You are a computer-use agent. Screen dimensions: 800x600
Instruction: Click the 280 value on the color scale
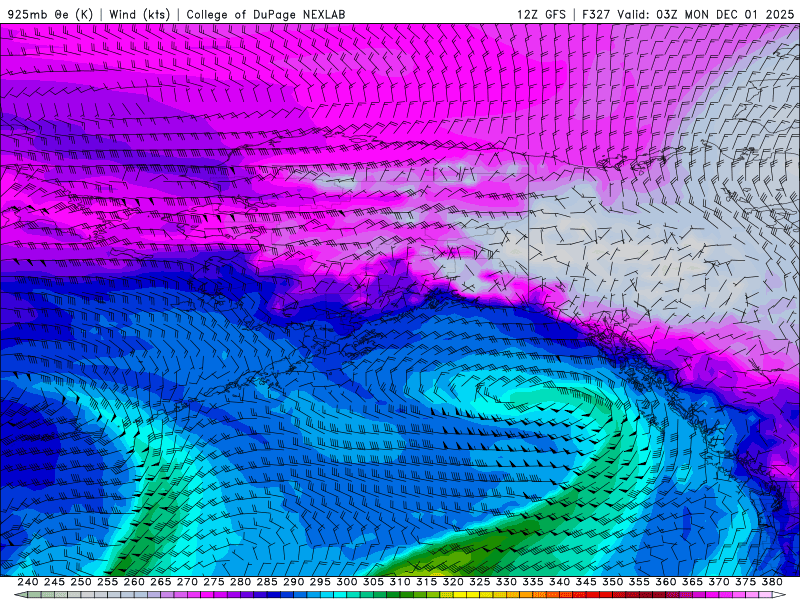coord(240,582)
